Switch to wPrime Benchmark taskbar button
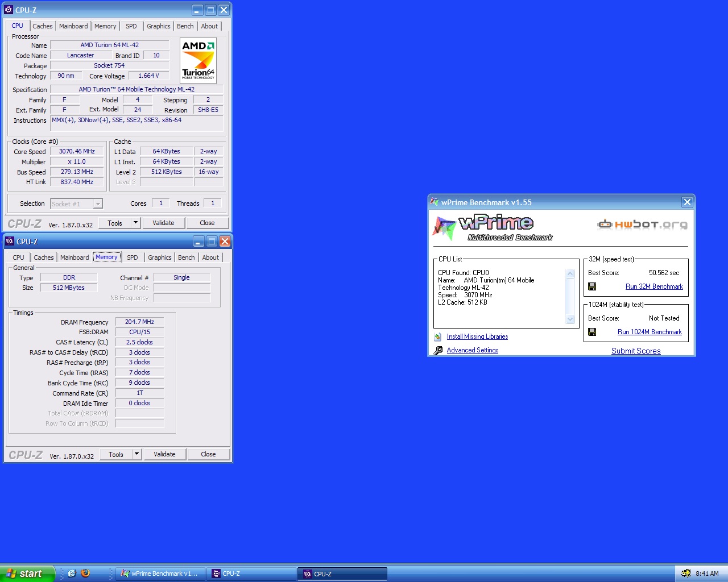This screenshot has width=728, height=582. (x=160, y=574)
